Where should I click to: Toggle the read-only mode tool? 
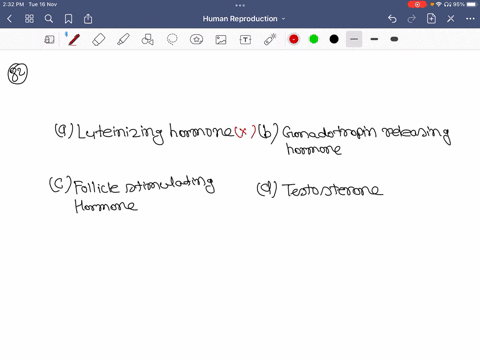point(49,40)
